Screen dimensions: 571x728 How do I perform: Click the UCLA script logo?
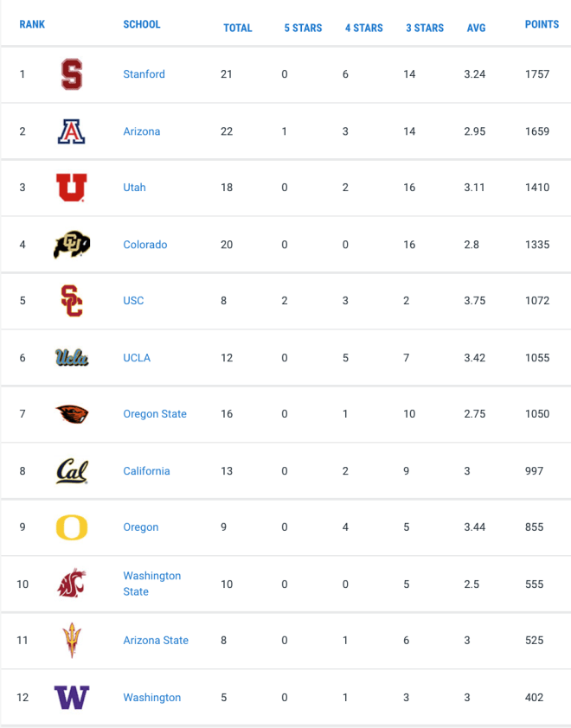(72, 357)
